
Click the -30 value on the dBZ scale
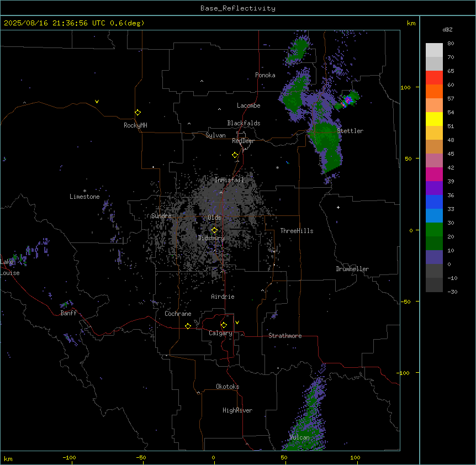(452, 292)
